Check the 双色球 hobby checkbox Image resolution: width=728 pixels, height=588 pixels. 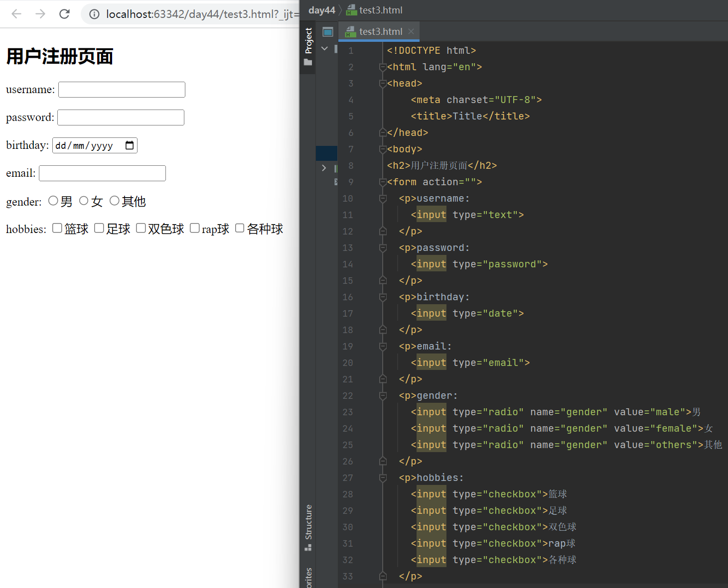[141, 228]
